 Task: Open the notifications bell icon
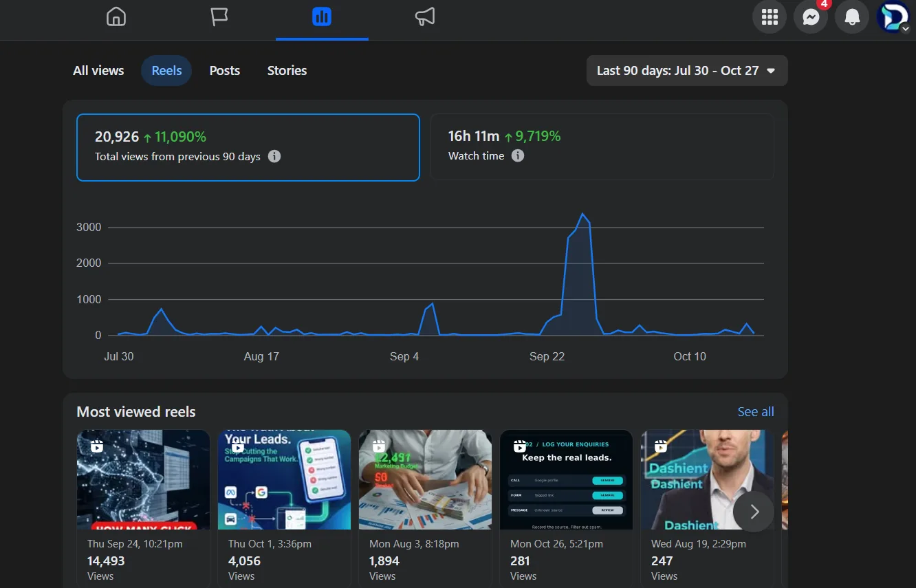pos(852,17)
